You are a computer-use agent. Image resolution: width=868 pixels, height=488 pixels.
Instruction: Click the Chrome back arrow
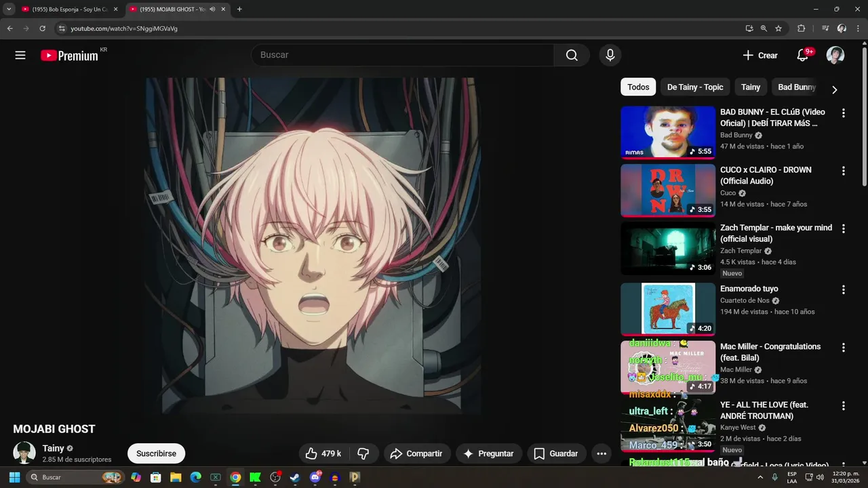pos(10,28)
